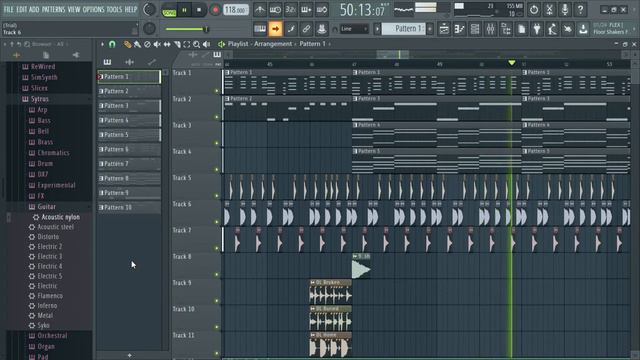This screenshot has height=360, width=640.
Task: Open the Playlist view icon
Action: tap(444, 29)
